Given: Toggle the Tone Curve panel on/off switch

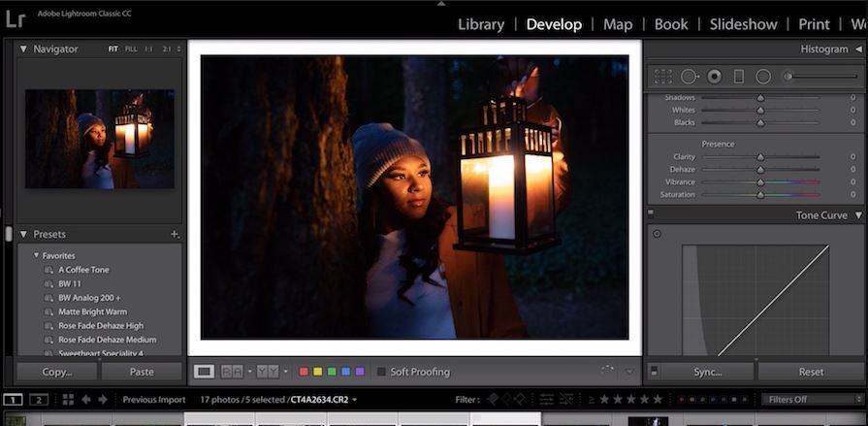Looking at the screenshot, I should point(651,212).
